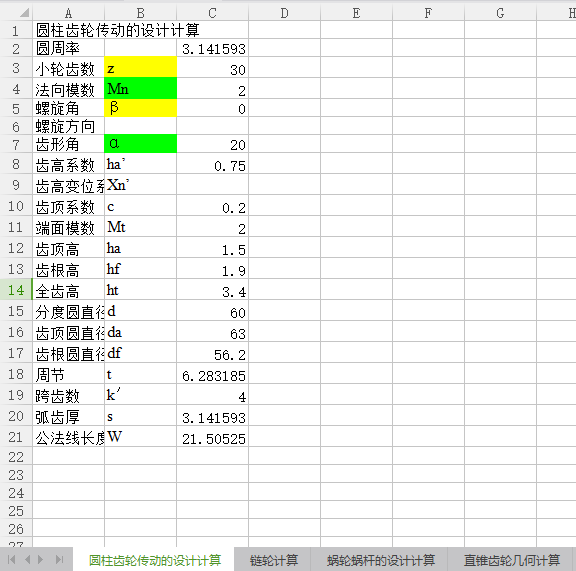
Task: Select cell with value 56.2
Action: tap(212, 352)
